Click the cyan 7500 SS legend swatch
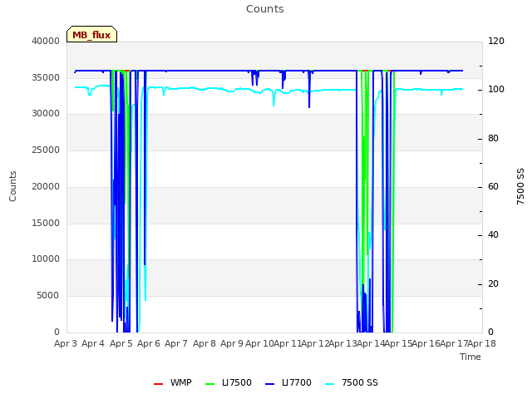Image resolution: width=532 pixels, height=399 pixels. point(329,384)
